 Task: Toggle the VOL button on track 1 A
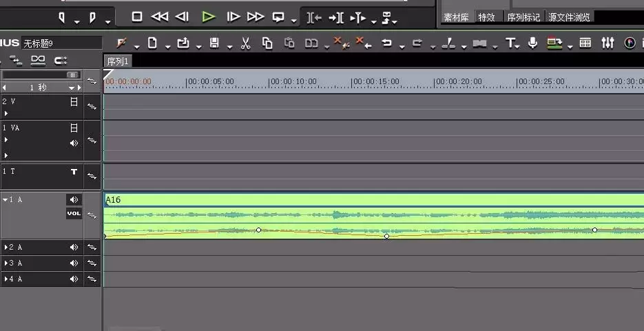pyautogui.click(x=74, y=213)
